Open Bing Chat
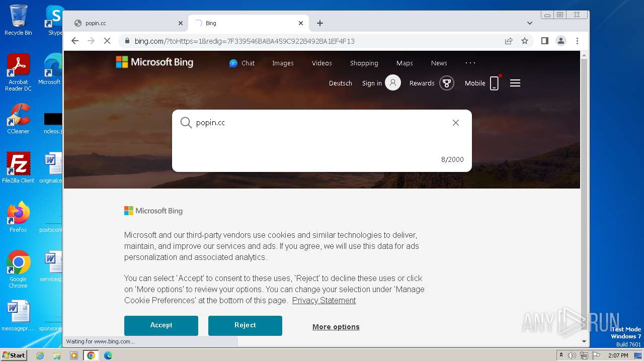Screen dimensions: 644x362 coord(242,63)
